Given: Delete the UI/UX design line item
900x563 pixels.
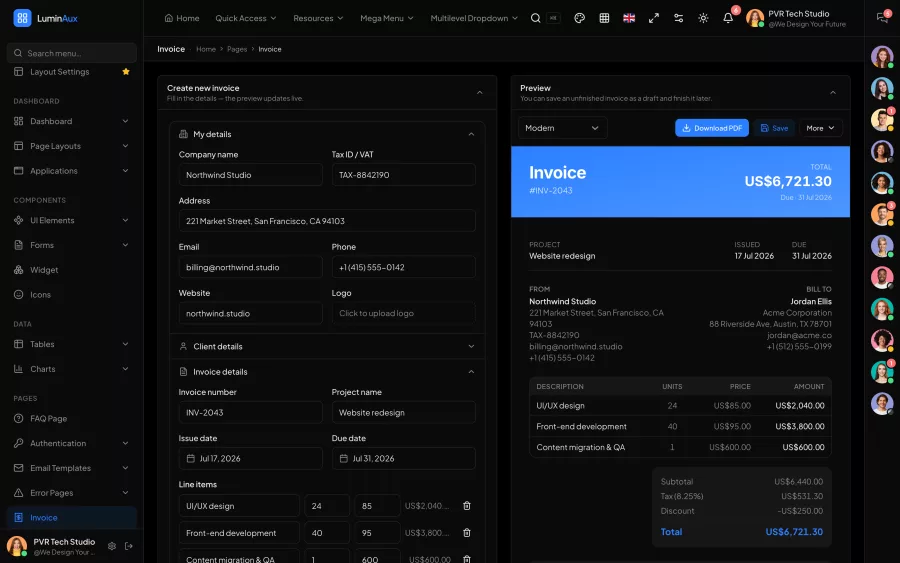Looking at the screenshot, I should pos(467,506).
